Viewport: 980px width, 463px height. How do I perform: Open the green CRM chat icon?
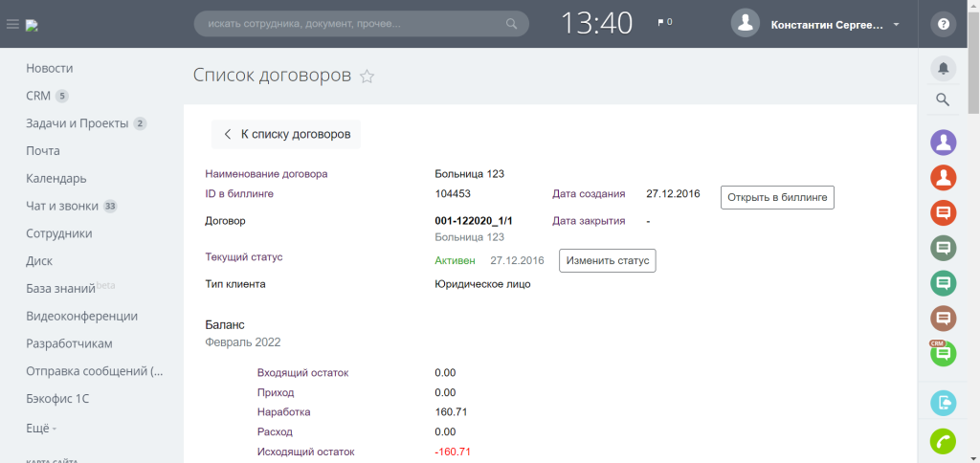(x=943, y=354)
